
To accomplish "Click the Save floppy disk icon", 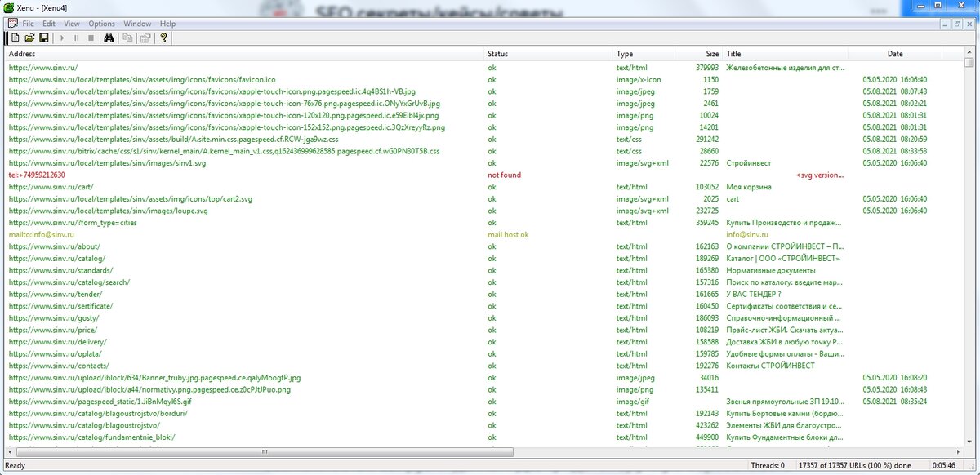I will pyautogui.click(x=42, y=38).
